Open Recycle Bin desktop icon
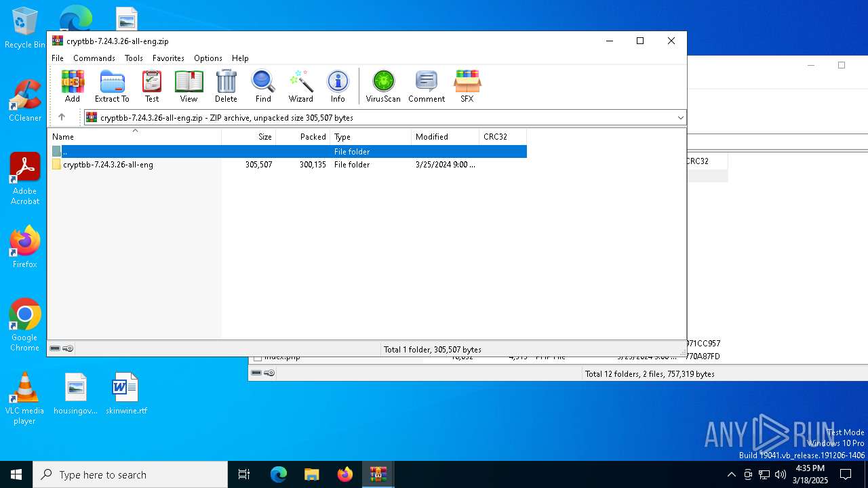 point(24,28)
